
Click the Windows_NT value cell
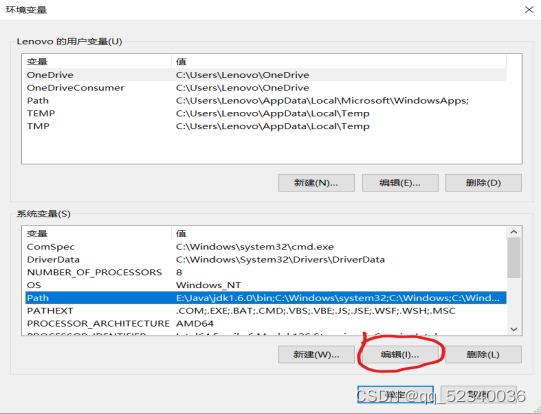pyautogui.click(x=208, y=285)
